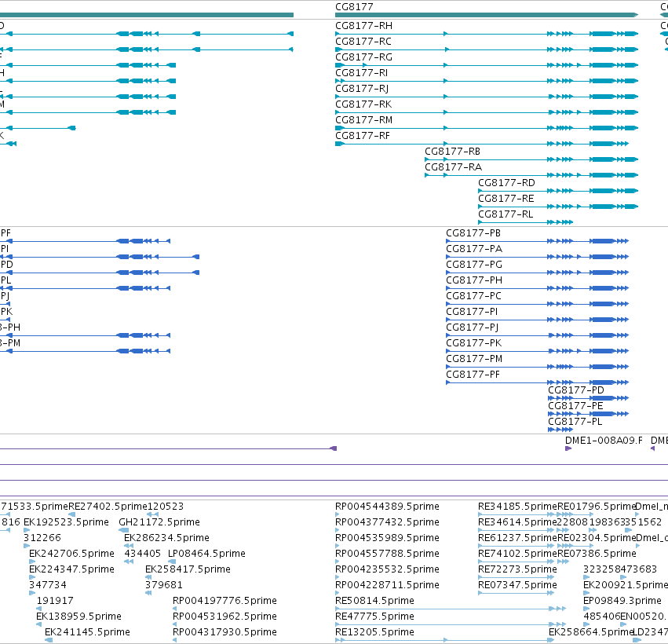Click CG8177-PC protein feature
Image resolution: width=668 pixels, height=644 pixels.
click(474, 296)
